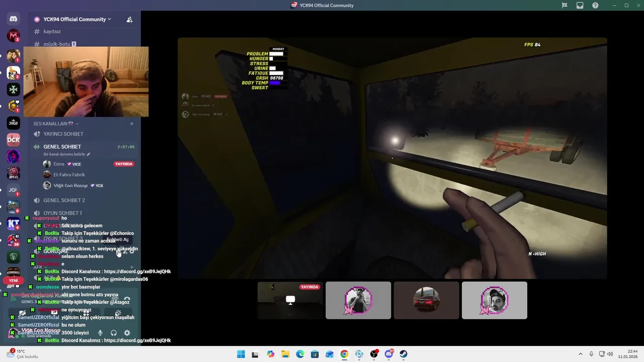This screenshot has width=644, height=362.
Task: Collapse the SES KANALLARI category
Action: coord(56,124)
